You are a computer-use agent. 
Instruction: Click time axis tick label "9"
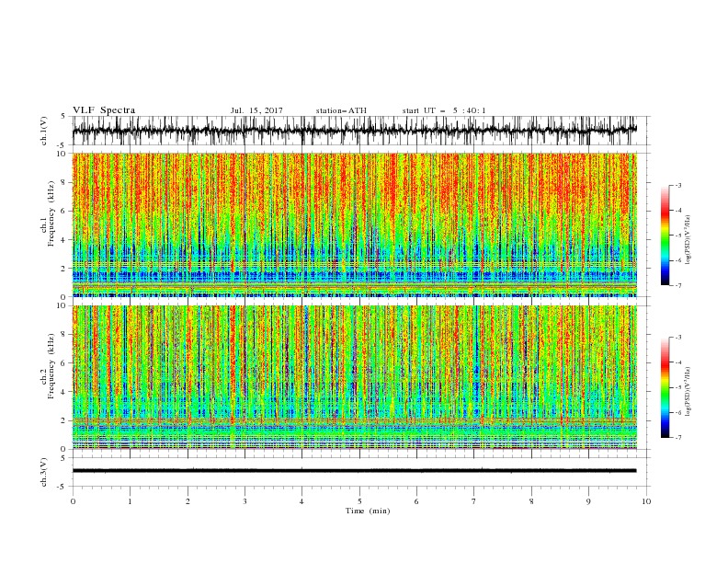(588, 501)
